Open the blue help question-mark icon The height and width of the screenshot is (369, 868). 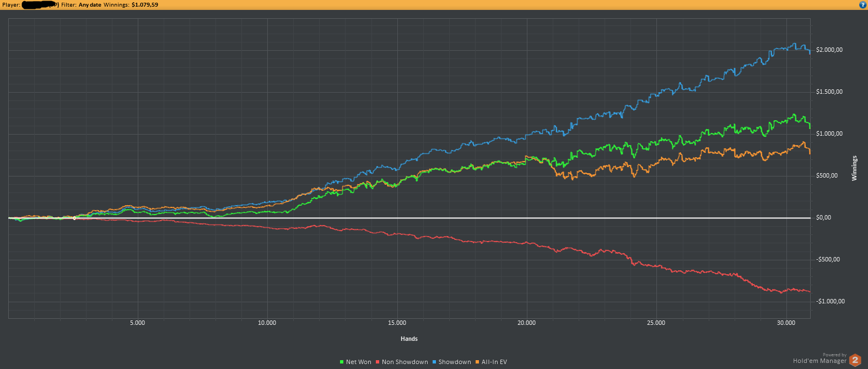click(862, 4)
